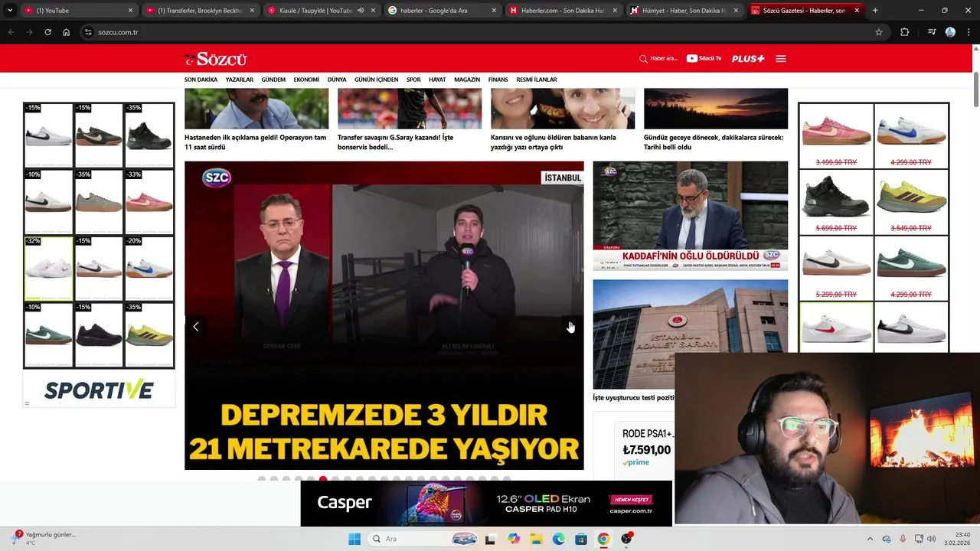
Task: Open the GÜNDEM section
Action: (273, 80)
